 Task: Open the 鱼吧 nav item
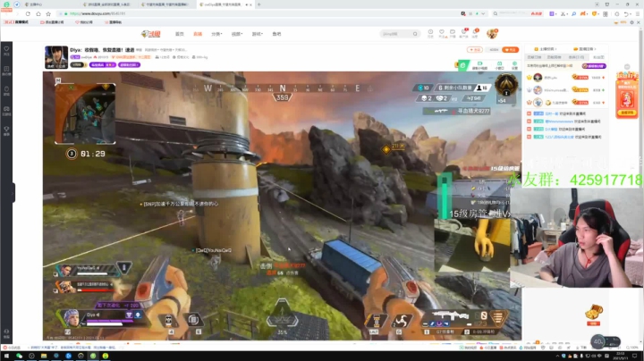point(276,34)
